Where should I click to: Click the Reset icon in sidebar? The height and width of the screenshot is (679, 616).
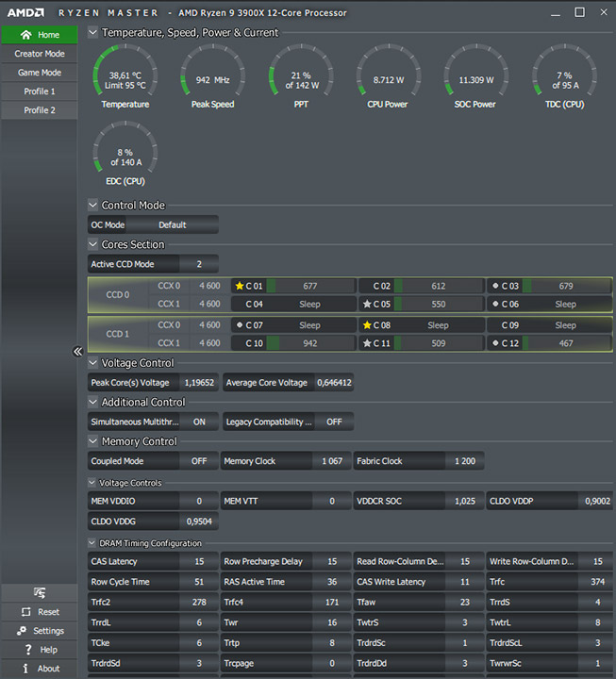[26, 612]
